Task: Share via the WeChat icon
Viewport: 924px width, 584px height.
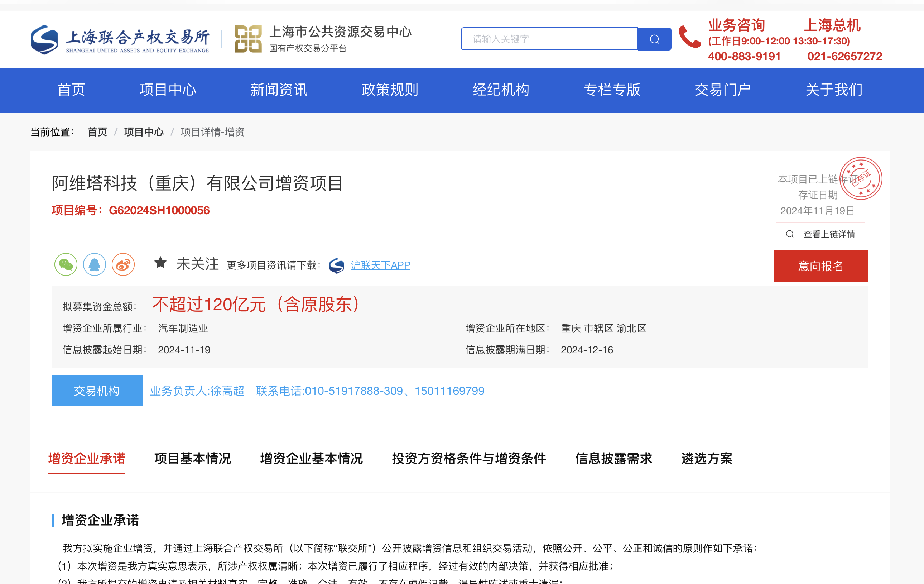Action: [66, 264]
